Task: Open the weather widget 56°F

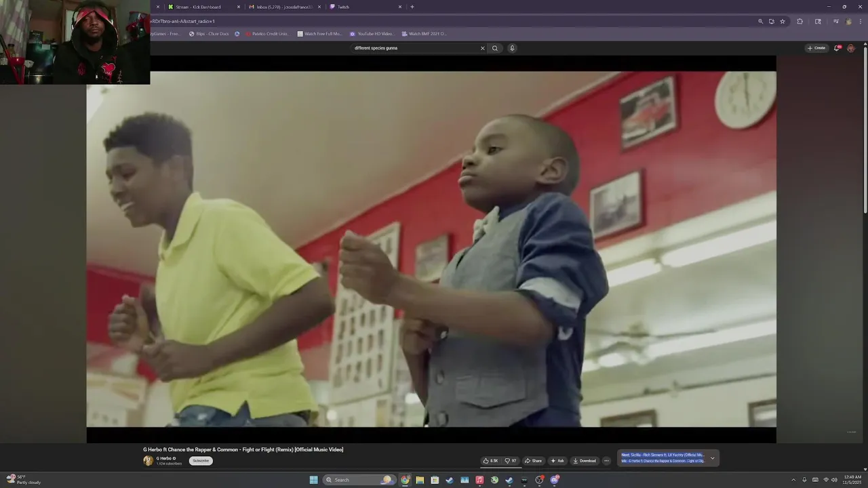Action: pyautogui.click(x=24, y=480)
